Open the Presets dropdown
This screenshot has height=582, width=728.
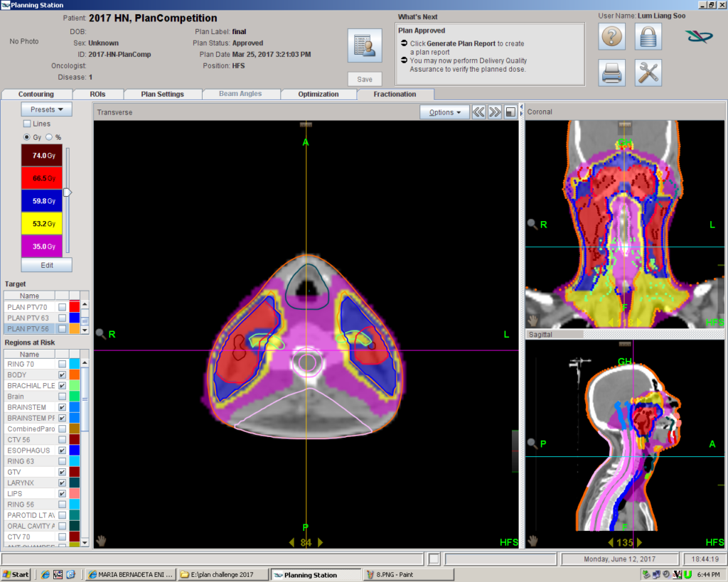[46, 109]
